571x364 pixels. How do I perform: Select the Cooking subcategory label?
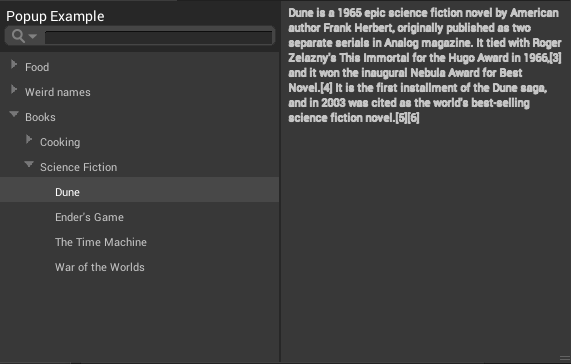tap(60, 142)
